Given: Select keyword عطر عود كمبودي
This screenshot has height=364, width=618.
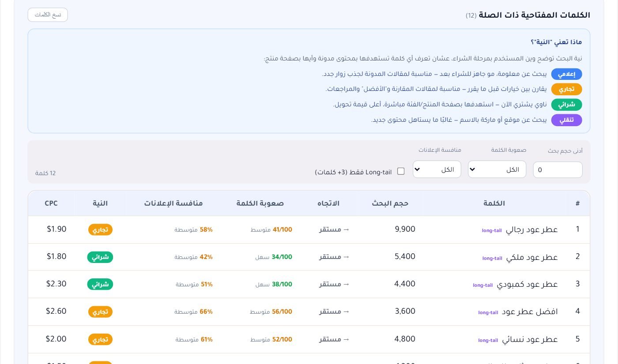Looking at the screenshot, I should pyautogui.click(x=528, y=285).
